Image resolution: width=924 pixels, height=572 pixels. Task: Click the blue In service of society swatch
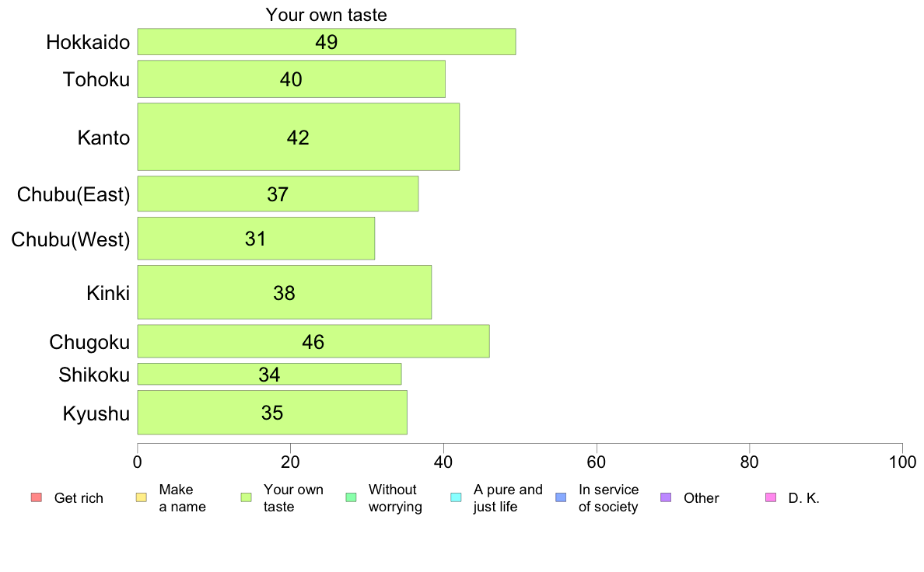tap(561, 497)
